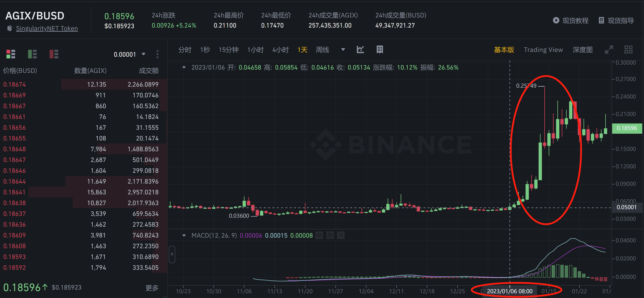Click spot guide book icon

tap(601, 20)
